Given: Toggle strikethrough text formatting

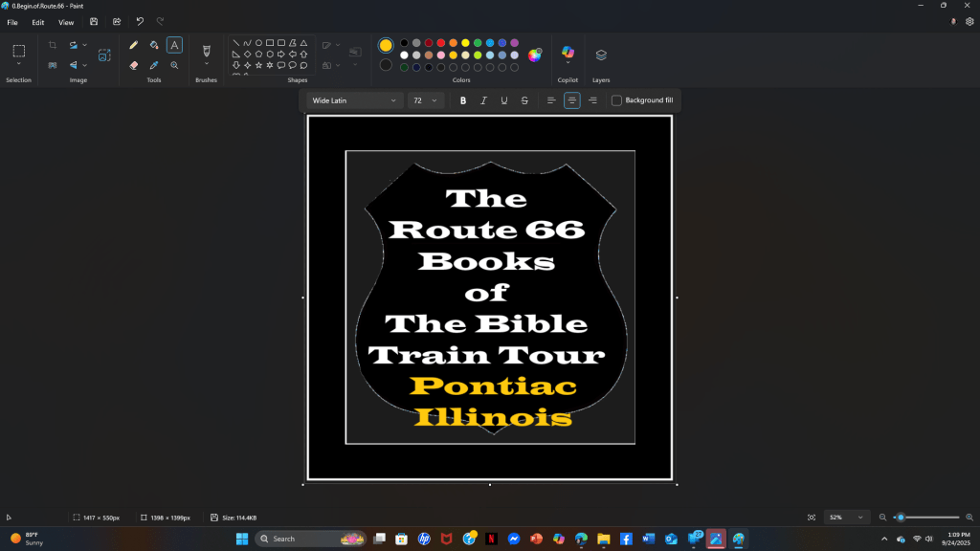Looking at the screenshot, I should point(524,100).
